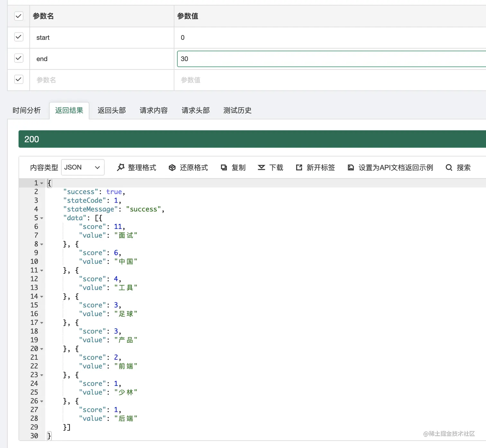Toggle the header select-all checkbox
Viewport: 486px width, 448px height.
(x=18, y=16)
